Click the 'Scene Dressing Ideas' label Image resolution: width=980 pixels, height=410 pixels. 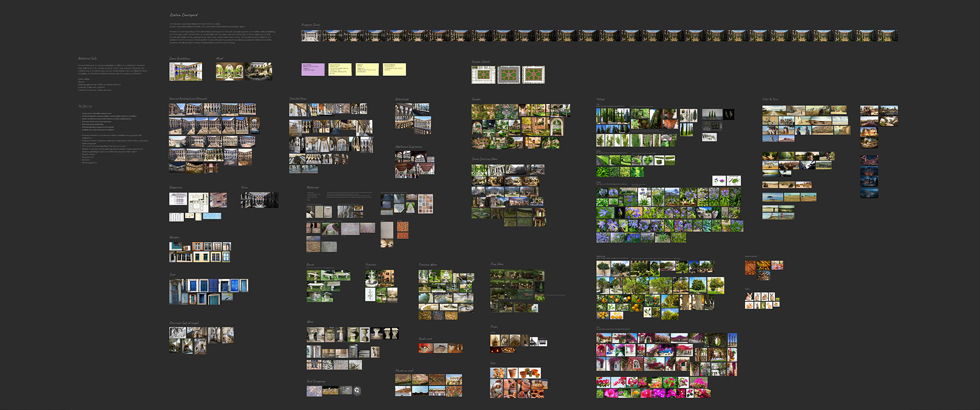tap(485, 159)
